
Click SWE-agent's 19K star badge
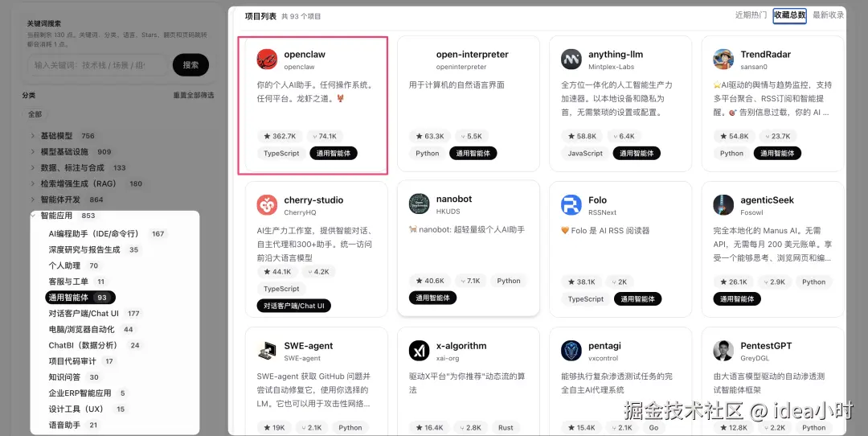click(274, 428)
